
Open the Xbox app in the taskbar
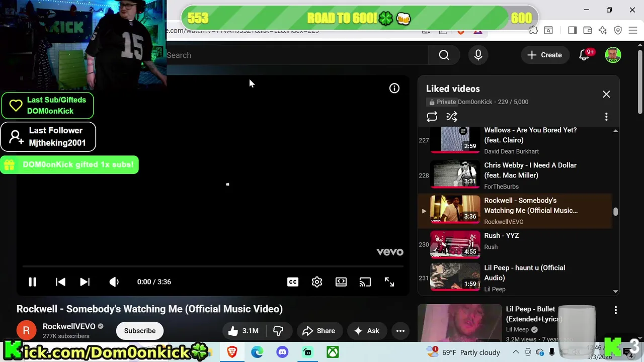coord(333,352)
